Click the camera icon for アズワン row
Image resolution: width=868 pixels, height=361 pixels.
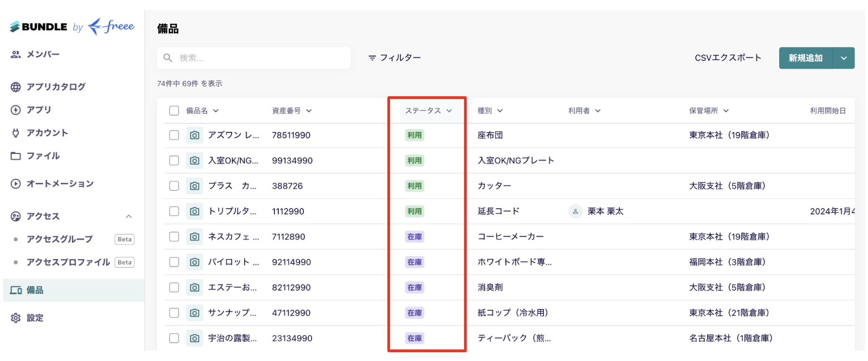point(195,135)
